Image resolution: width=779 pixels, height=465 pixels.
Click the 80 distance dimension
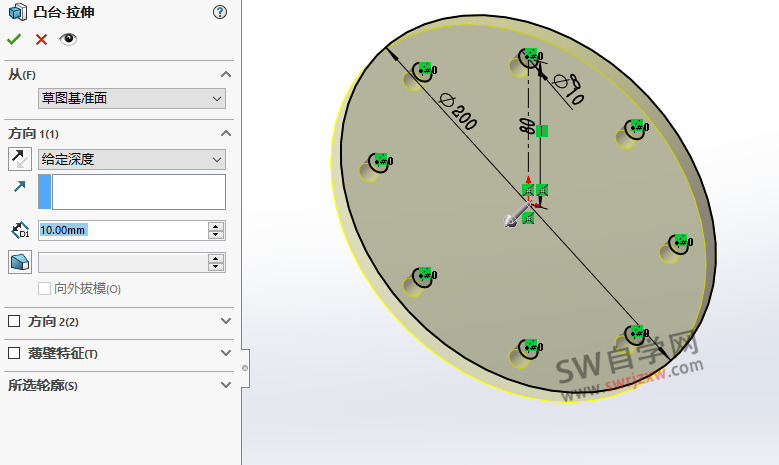pos(527,126)
